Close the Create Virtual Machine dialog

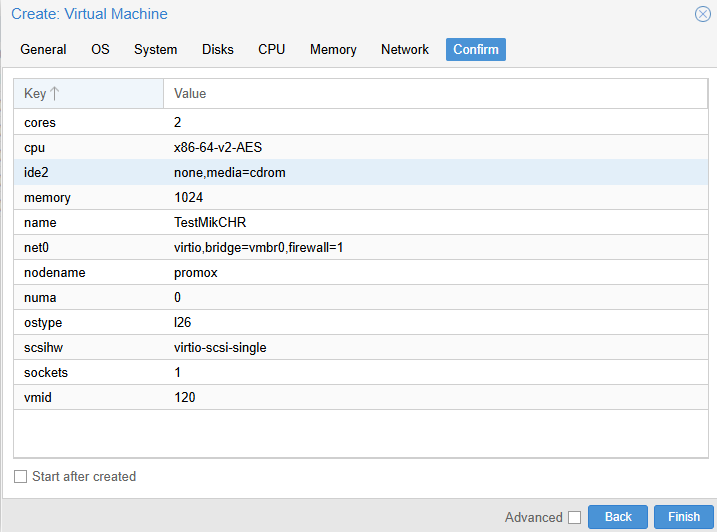(x=702, y=14)
